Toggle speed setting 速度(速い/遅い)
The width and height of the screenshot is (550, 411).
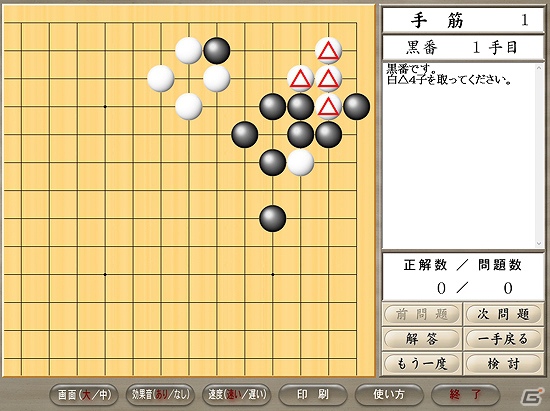click(x=237, y=395)
